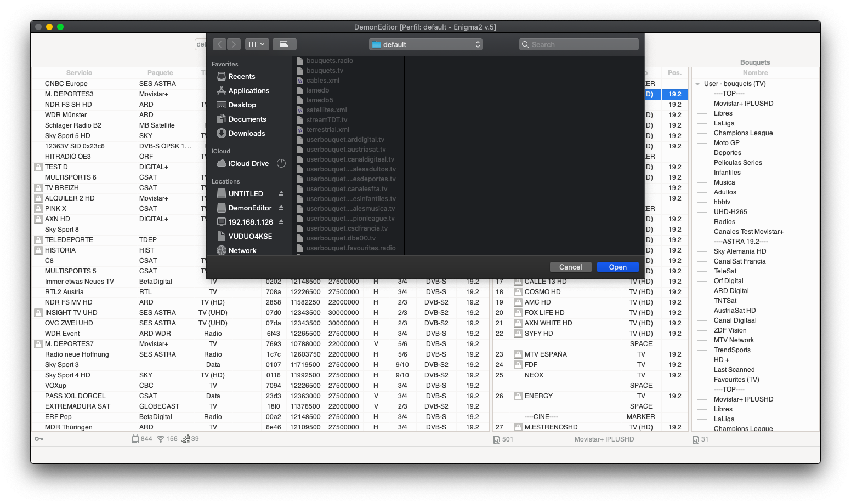The image size is (851, 504).
Task: Click the new folder icon button
Action: click(x=284, y=44)
